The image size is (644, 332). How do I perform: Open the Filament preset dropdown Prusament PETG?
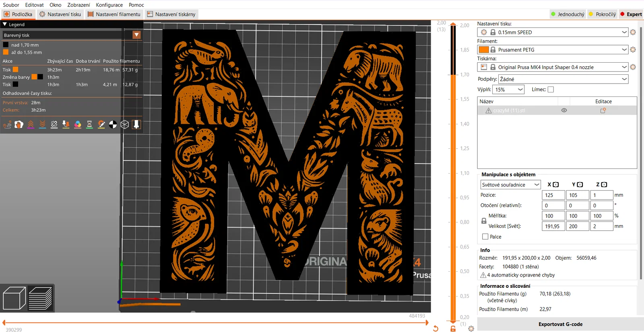tap(553, 49)
